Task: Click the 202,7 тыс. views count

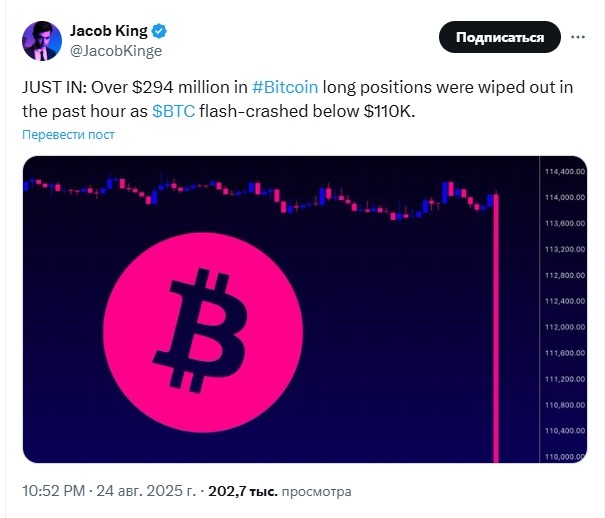Action: click(x=242, y=492)
